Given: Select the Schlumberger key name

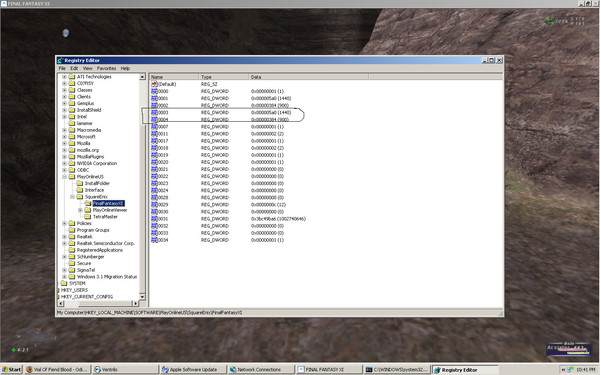Looking at the screenshot, I should (x=90, y=257).
